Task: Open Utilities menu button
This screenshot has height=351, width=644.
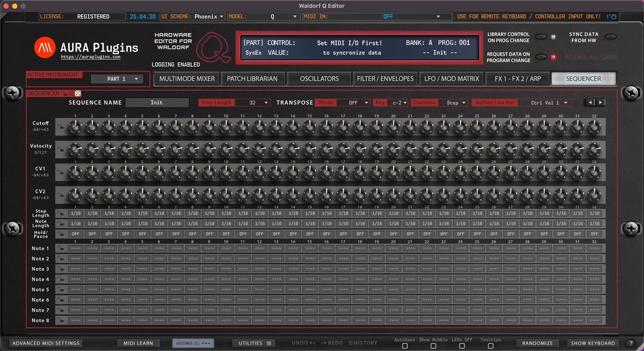Action: pyautogui.click(x=254, y=343)
